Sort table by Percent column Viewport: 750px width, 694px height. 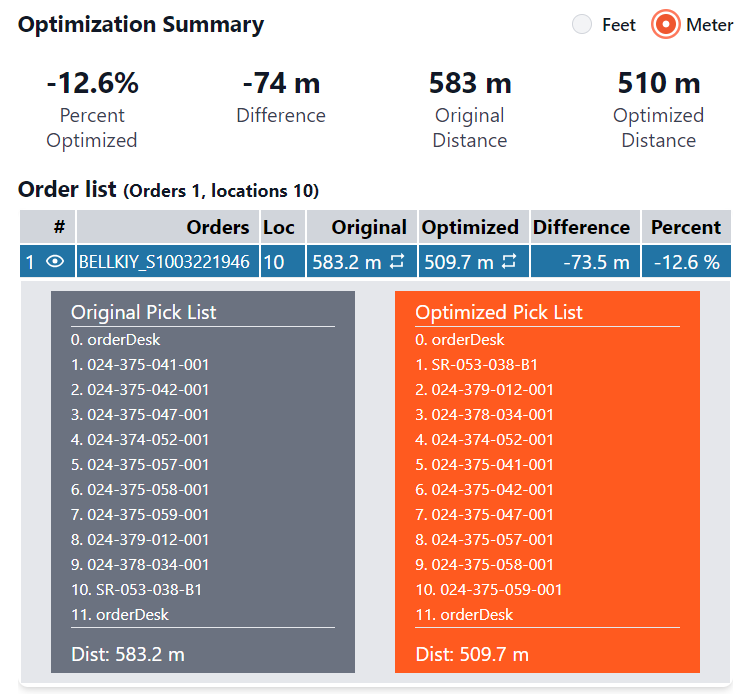686,227
